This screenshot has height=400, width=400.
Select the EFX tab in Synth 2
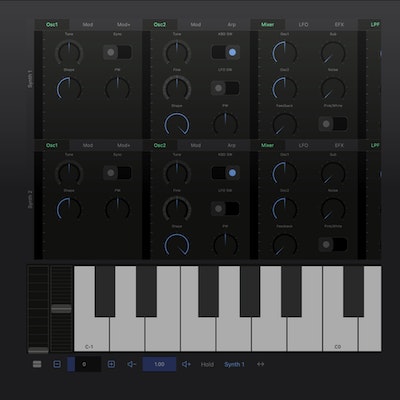[x=339, y=146]
